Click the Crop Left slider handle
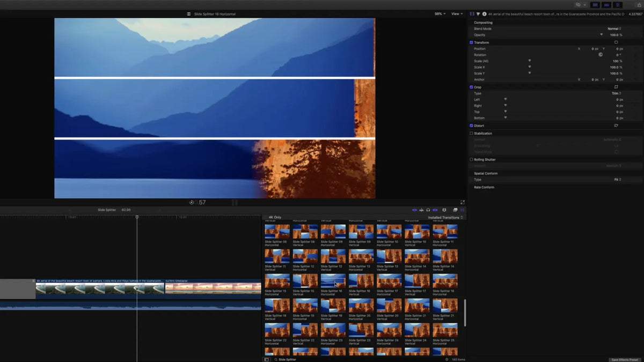The height and width of the screenshot is (362, 644). (505, 99)
